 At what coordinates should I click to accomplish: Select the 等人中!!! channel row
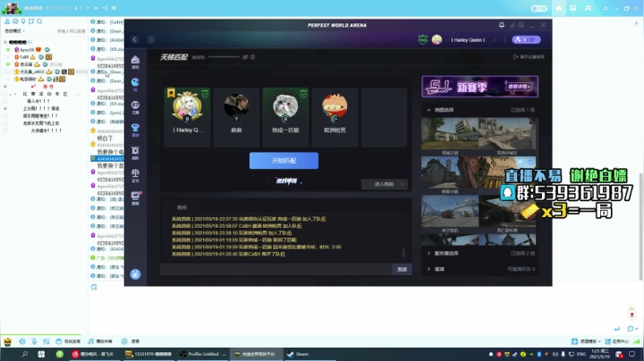[38, 101]
